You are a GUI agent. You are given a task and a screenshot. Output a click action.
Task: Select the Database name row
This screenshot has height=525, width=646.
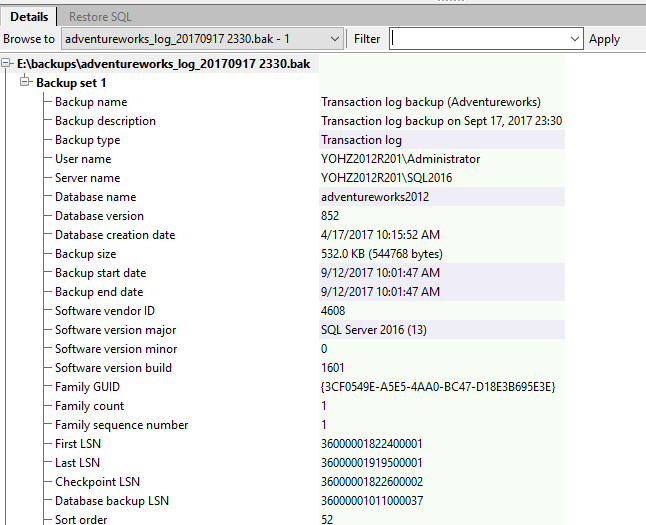tap(95, 197)
